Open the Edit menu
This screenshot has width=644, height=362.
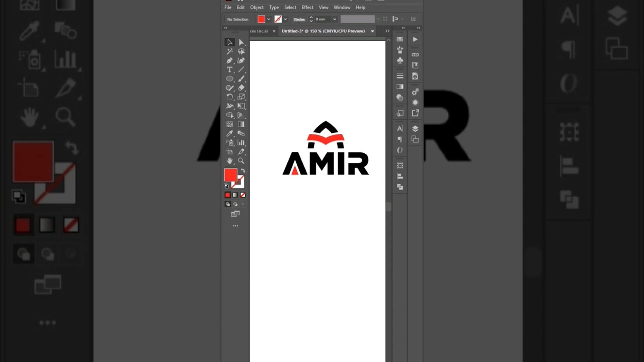click(x=240, y=8)
